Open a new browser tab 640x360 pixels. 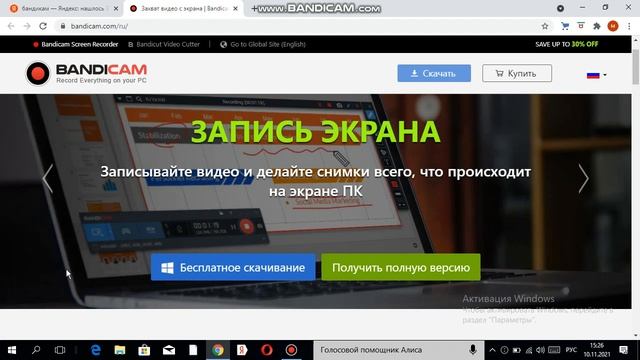point(254,9)
